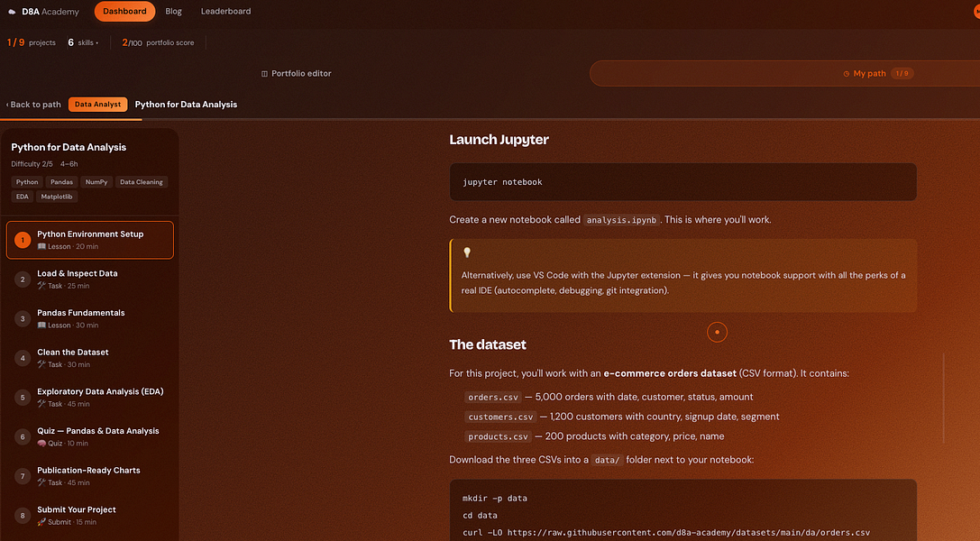Click the brain icon on the Quiz row
980x541 pixels.
click(41, 444)
